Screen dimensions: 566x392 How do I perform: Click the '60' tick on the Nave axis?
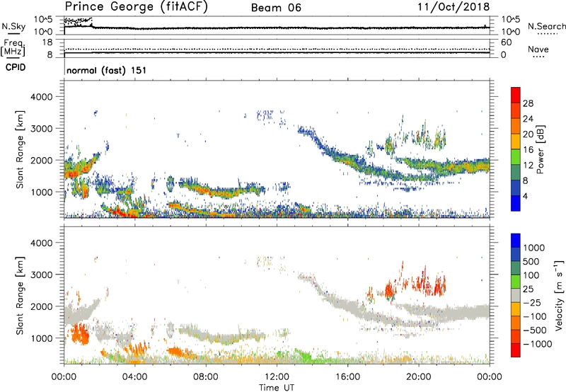pyautogui.click(x=506, y=42)
